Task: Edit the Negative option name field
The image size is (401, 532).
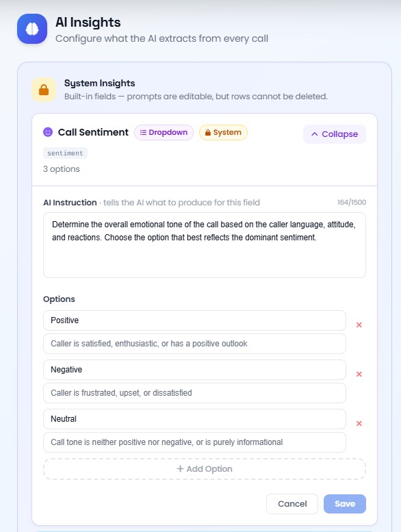Action: tap(194, 370)
